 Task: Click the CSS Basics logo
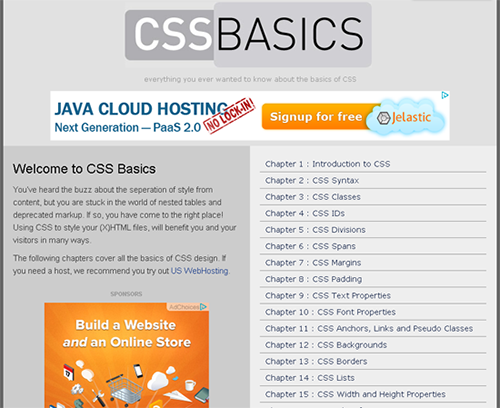point(248,35)
